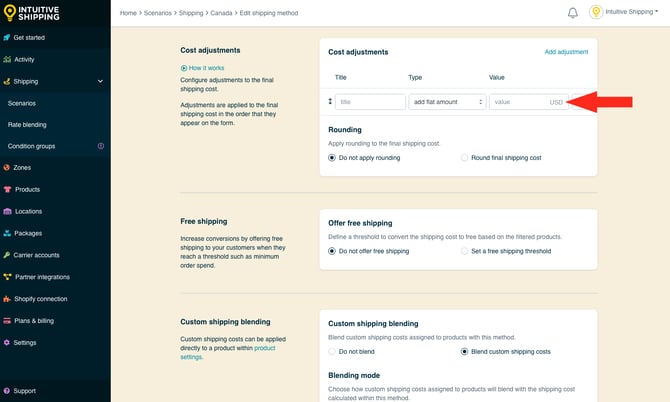Click the Blending mode heading

coord(354,375)
